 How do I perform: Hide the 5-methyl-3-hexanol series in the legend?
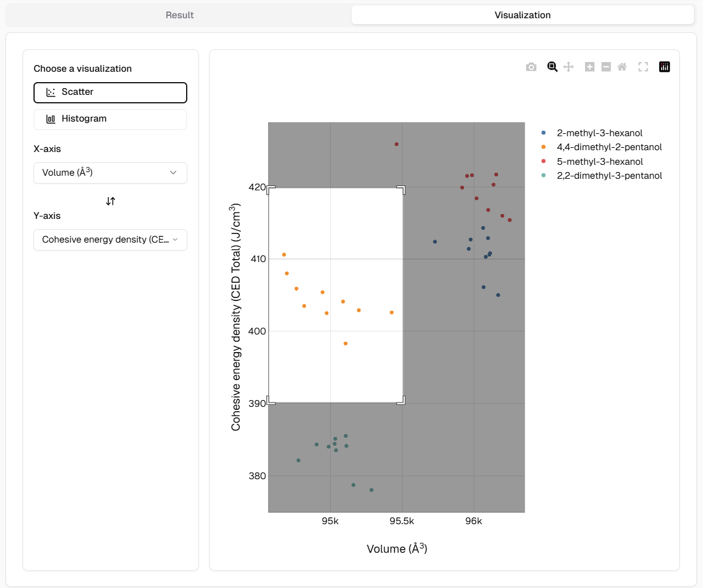tap(600, 162)
